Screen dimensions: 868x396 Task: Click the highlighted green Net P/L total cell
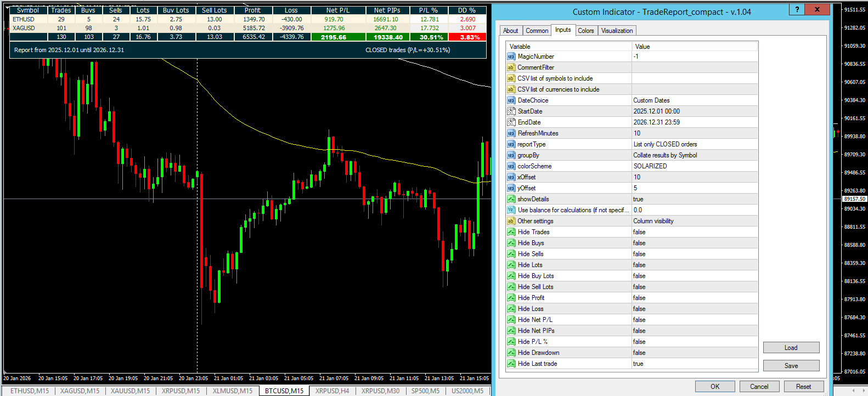click(334, 37)
